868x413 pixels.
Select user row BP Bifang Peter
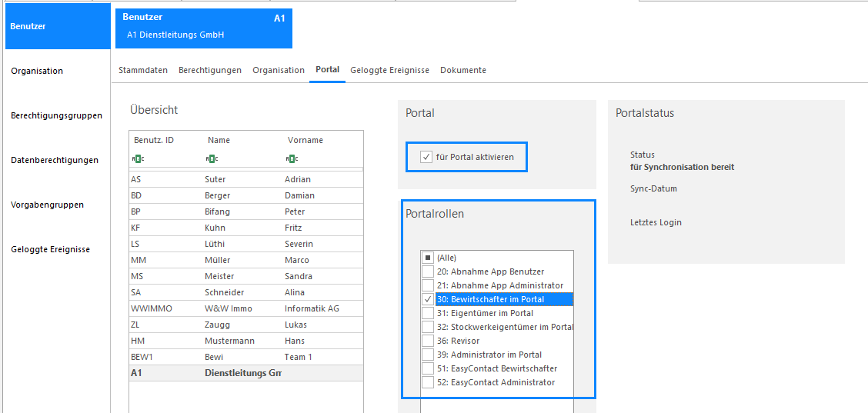246,211
